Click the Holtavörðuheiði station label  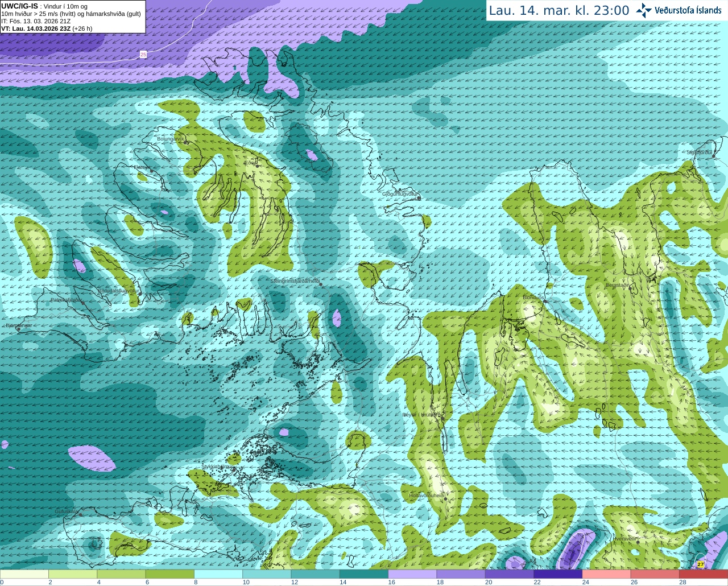[x=427, y=495]
